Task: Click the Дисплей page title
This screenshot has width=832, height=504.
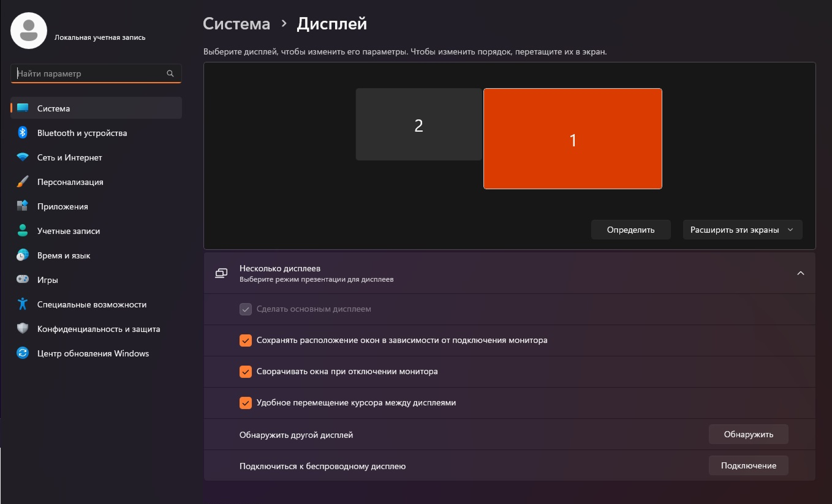Action: 331,24
